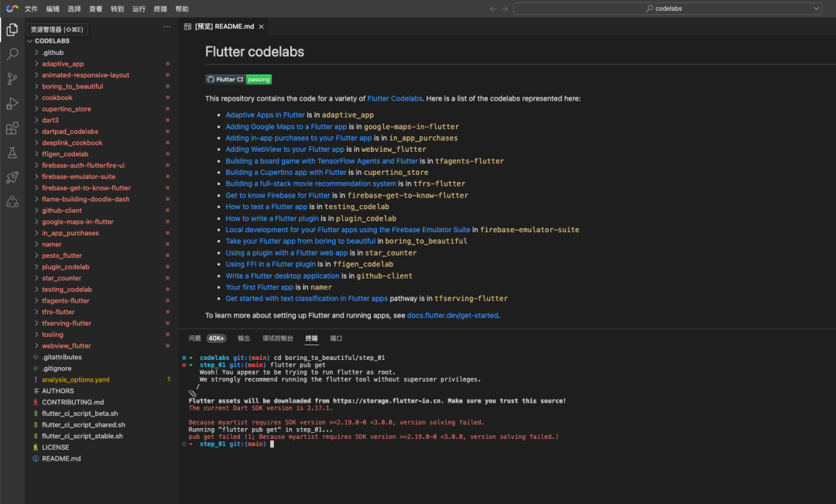Expand the firebase-emulator-suite folder
Viewport: 836px width, 504px height.
(x=78, y=177)
